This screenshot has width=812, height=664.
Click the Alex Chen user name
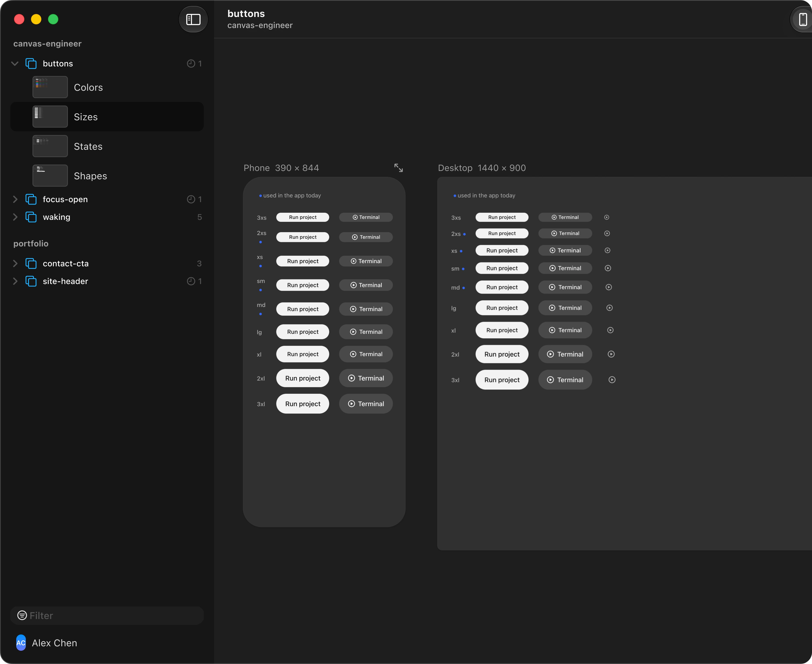pos(54,643)
